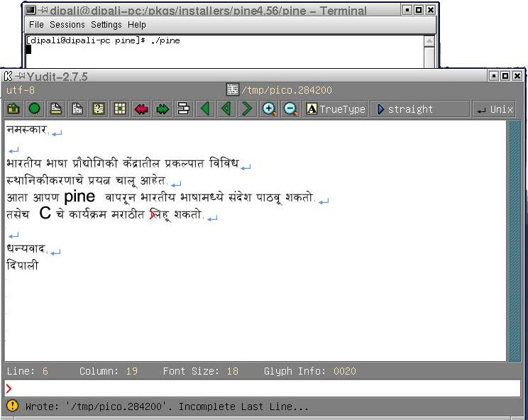Click the white blocks text direction icon
This screenshot has height=420, width=528.
point(184,109)
